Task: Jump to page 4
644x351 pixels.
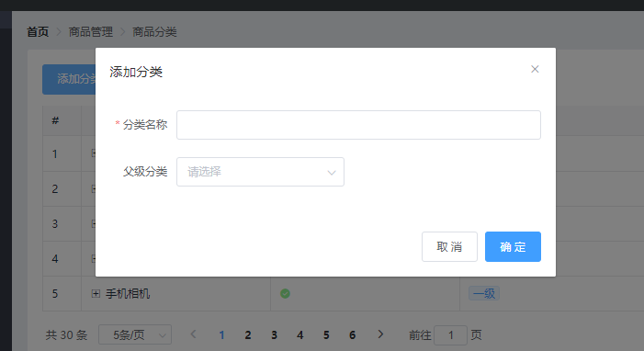Action: [x=300, y=335]
